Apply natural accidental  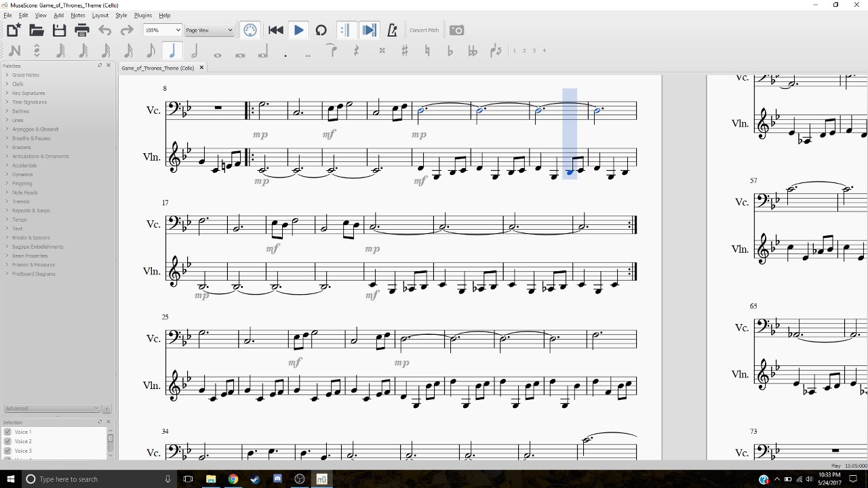pyautogui.click(x=427, y=51)
